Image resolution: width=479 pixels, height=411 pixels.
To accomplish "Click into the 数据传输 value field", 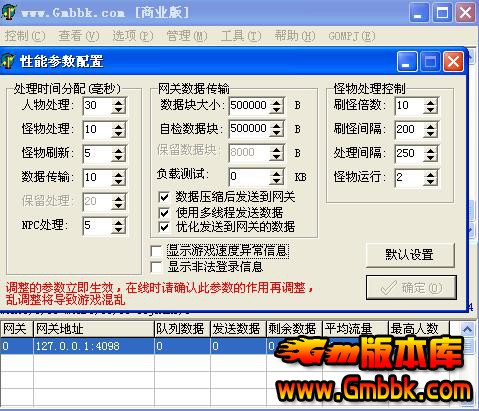I will click(x=97, y=177).
